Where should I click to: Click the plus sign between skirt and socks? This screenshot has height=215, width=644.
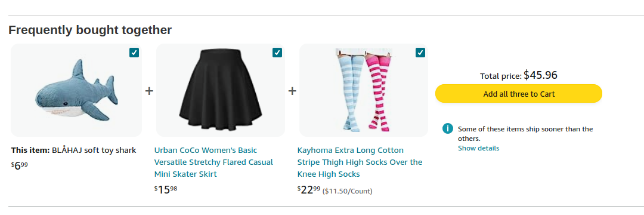click(292, 91)
